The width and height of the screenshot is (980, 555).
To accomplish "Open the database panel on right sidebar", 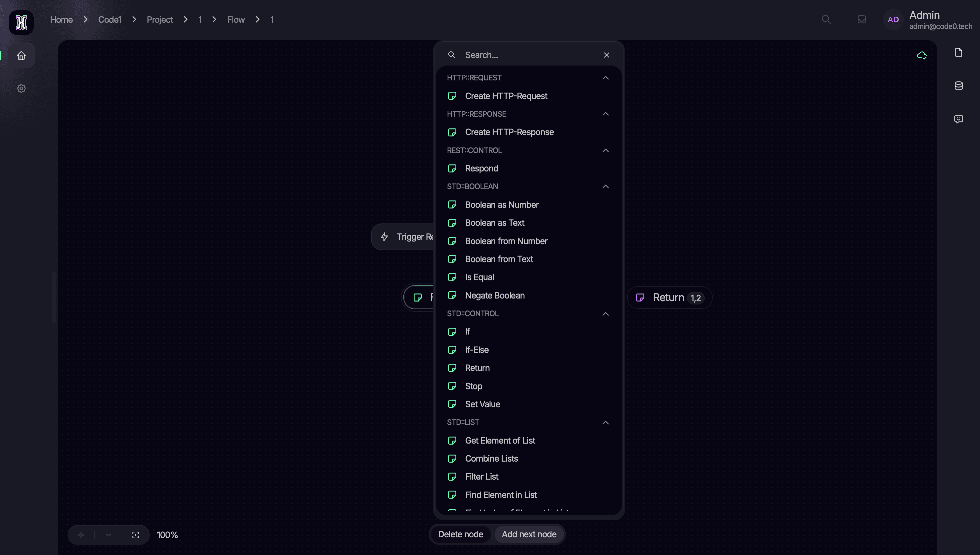I will click(x=959, y=86).
